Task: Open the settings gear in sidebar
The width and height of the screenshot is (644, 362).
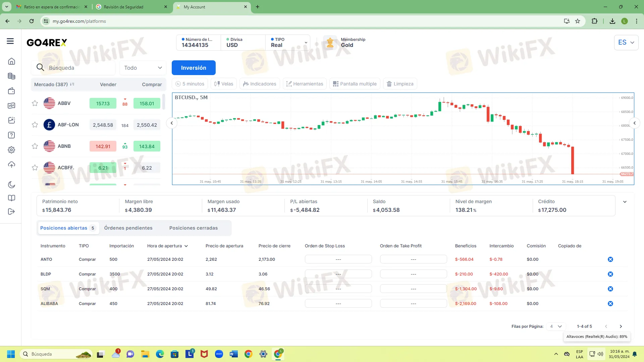Action: [x=11, y=150]
